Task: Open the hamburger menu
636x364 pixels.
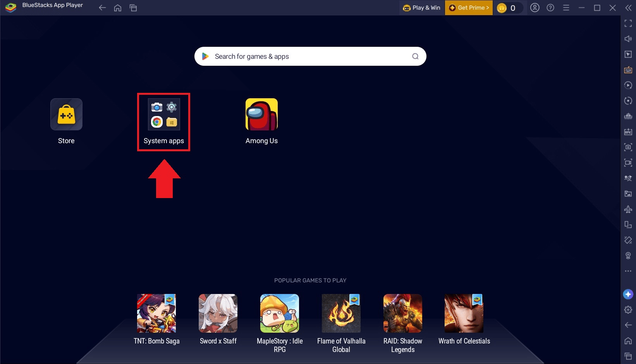Action: 566,8
